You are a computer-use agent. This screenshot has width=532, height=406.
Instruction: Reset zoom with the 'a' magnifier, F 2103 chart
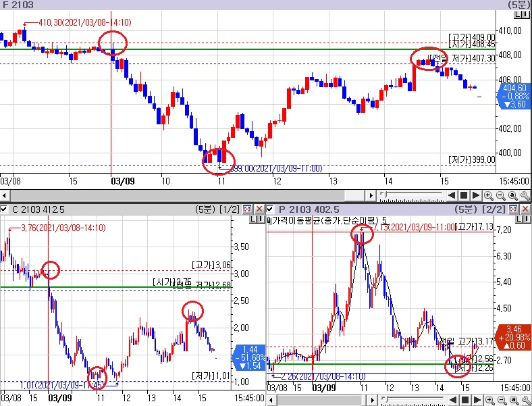(512, 195)
